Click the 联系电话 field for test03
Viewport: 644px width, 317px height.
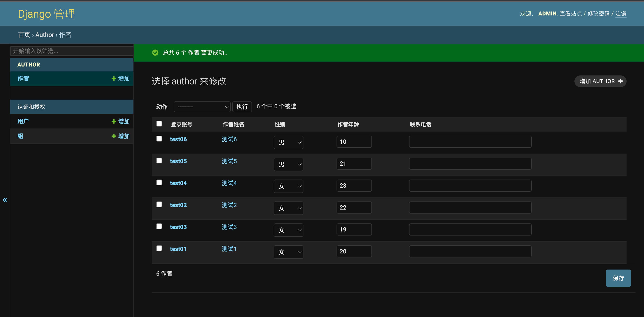[x=470, y=229]
